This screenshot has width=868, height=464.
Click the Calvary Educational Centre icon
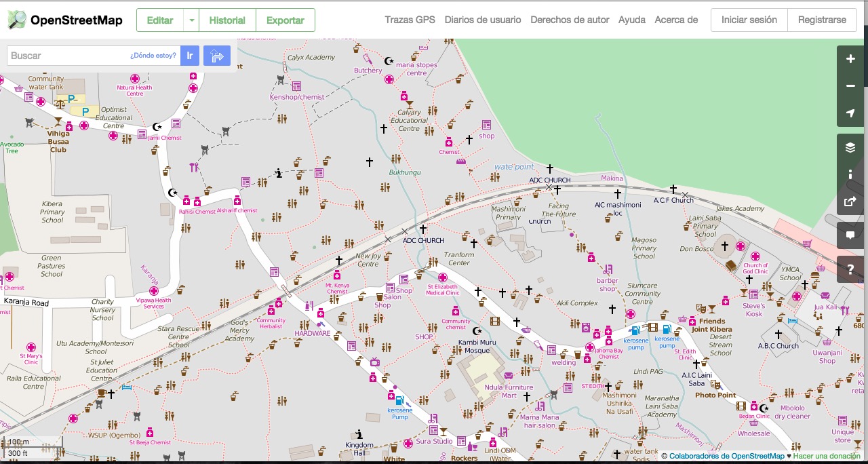409,104
